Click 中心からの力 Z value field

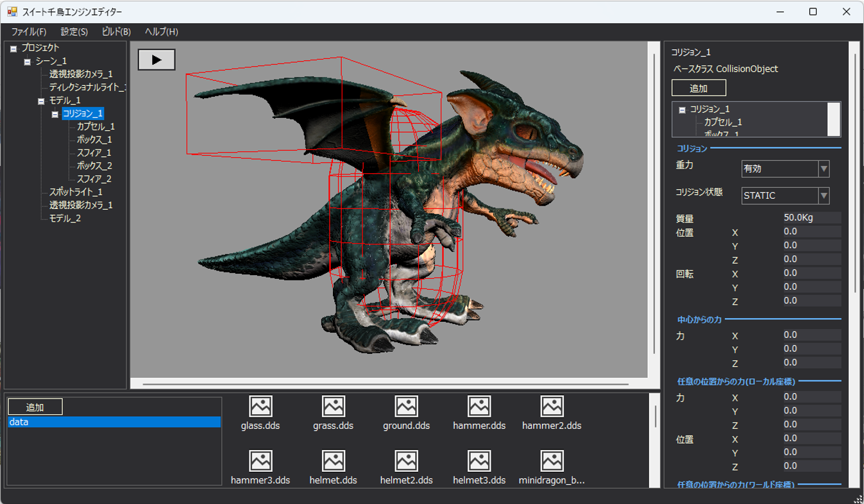(x=812, y=362)
